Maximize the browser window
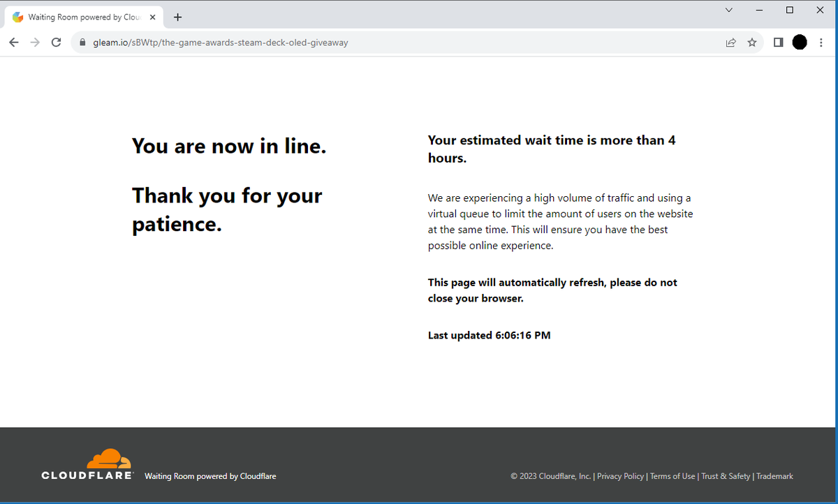The image size is (838, 504). [790, 10]
